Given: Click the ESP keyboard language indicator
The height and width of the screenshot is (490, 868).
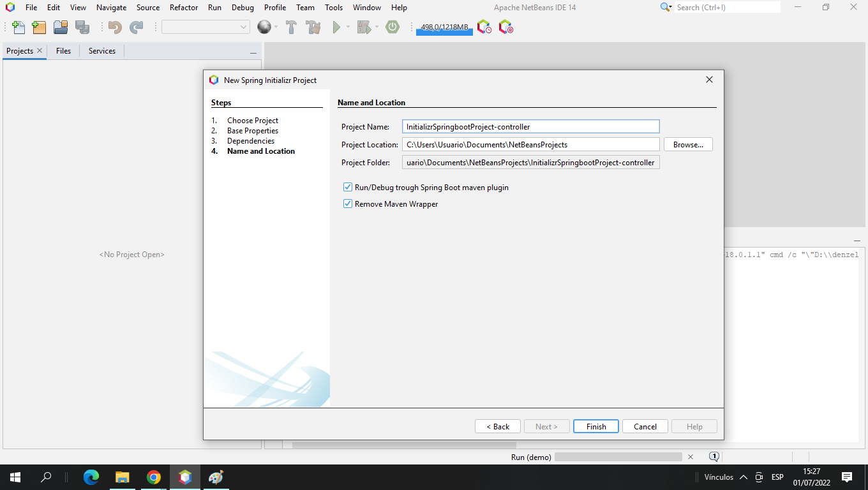Looking at the screenshot, I should [x=777, y=477].
